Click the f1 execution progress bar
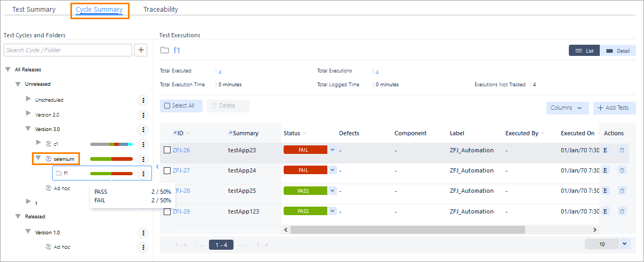 (111, 174)
